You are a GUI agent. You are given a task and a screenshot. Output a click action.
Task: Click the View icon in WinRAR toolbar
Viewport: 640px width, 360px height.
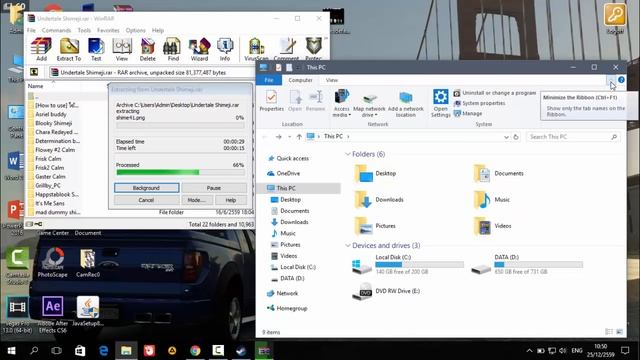pos(122,49)
